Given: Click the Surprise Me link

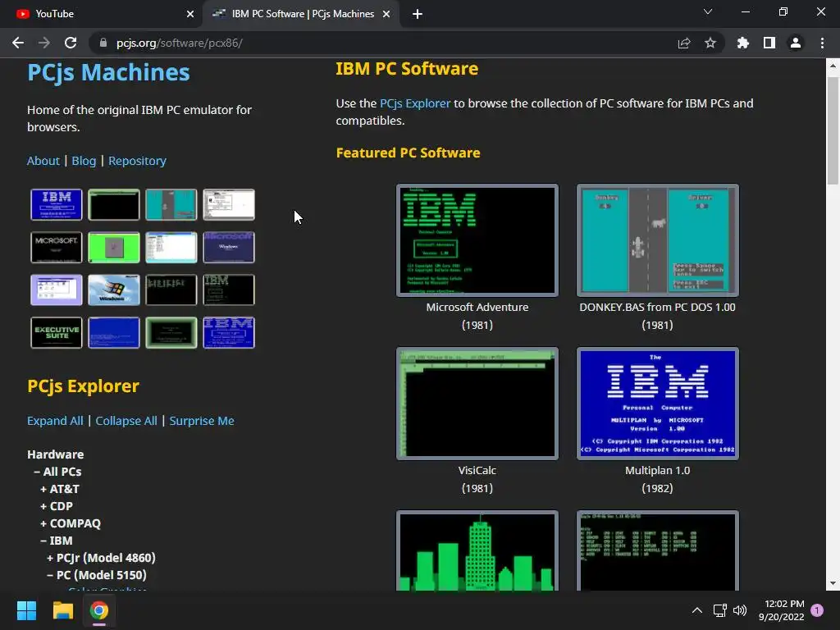Looking at the screenshot, I should 202,421.
